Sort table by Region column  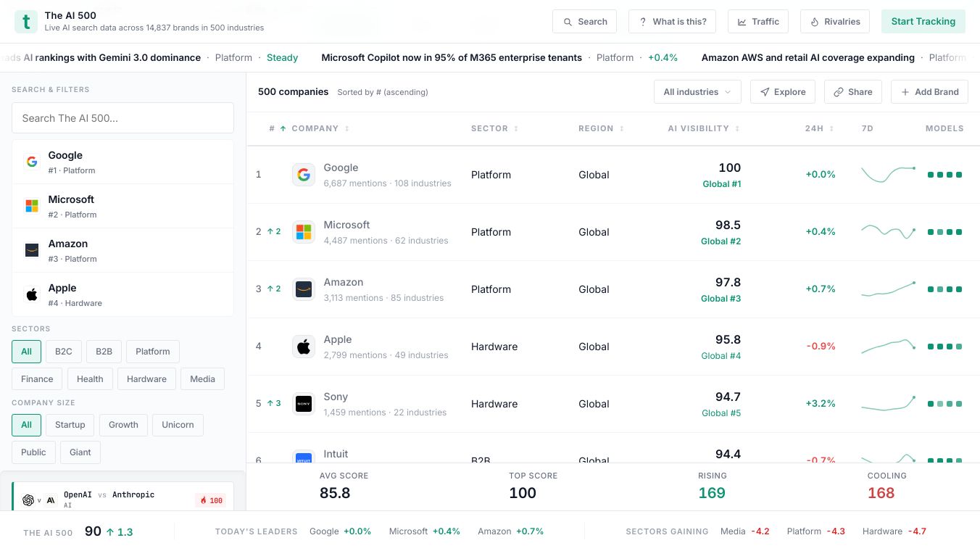pyautogui.click(x=601, y=128)
